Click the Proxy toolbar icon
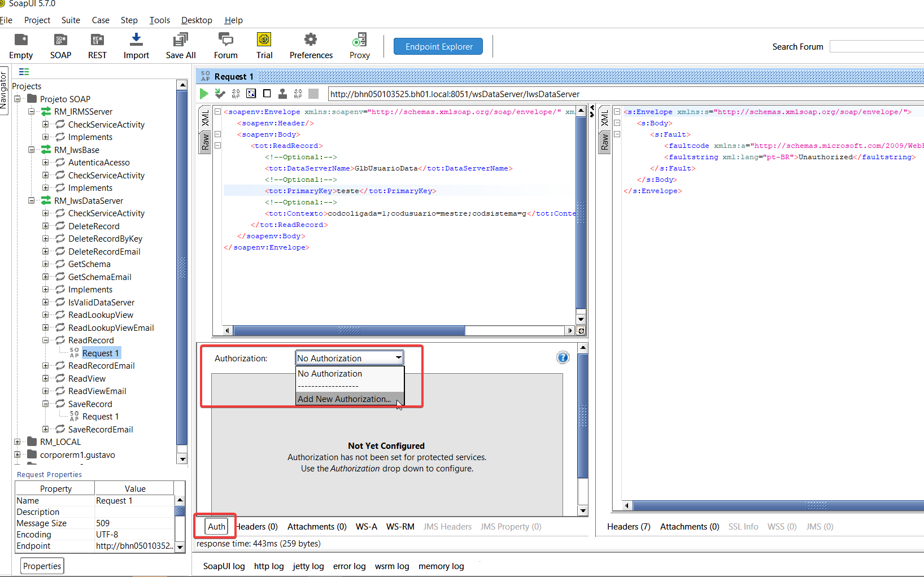The height and width of the screenshot is (577, 924). click(x=359, y=40)
